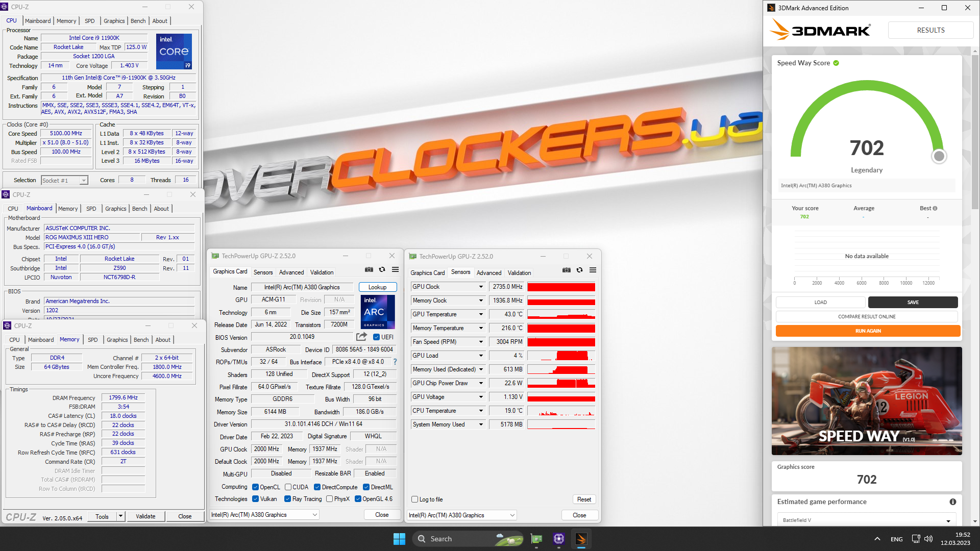This screenshot has width=980, height=551.
Task: Click the 3DMark vertical scrollbar
Action: pos(975,133)
